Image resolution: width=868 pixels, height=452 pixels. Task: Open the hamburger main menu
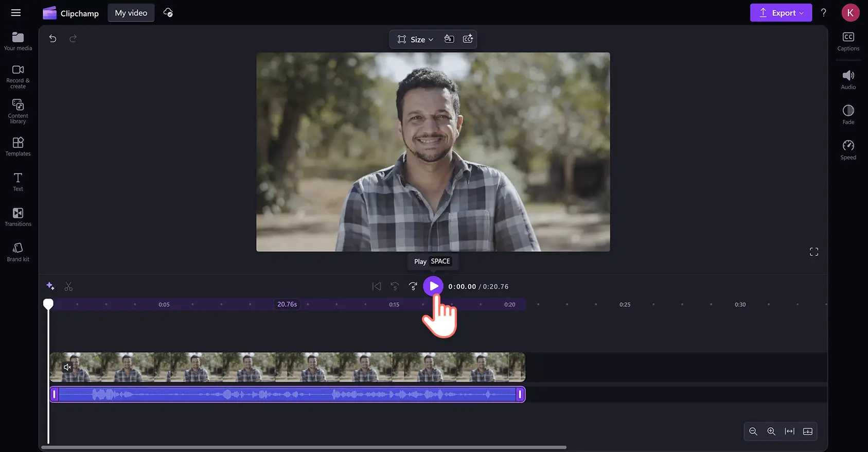[16, 13]
